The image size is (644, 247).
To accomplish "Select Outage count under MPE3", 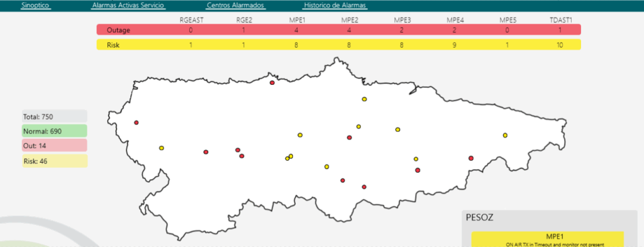I will (402, 30).
